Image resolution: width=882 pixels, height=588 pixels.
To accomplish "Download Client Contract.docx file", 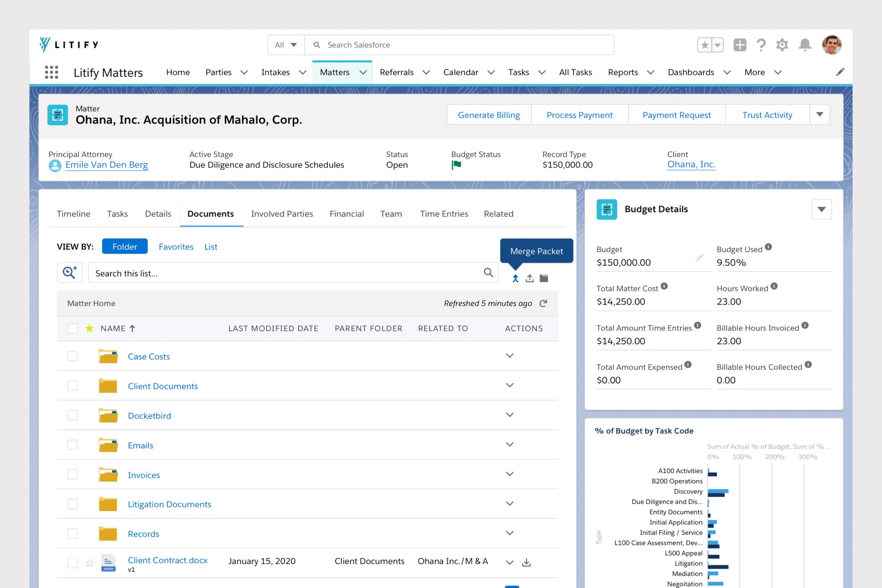I will click(526, 562).
